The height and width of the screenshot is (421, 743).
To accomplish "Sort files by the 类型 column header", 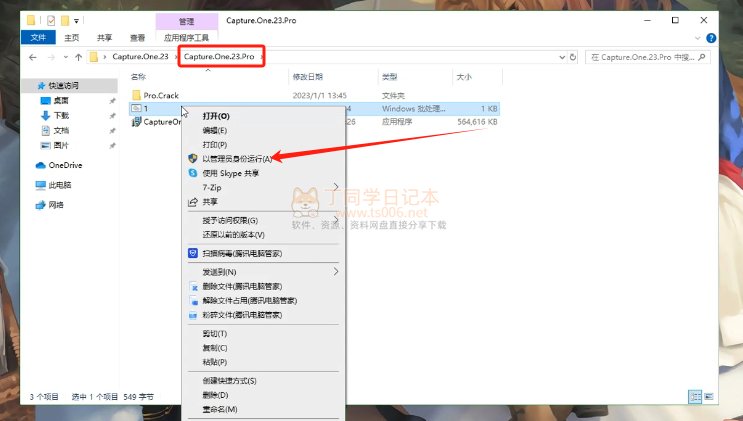I will pos(390,76).
